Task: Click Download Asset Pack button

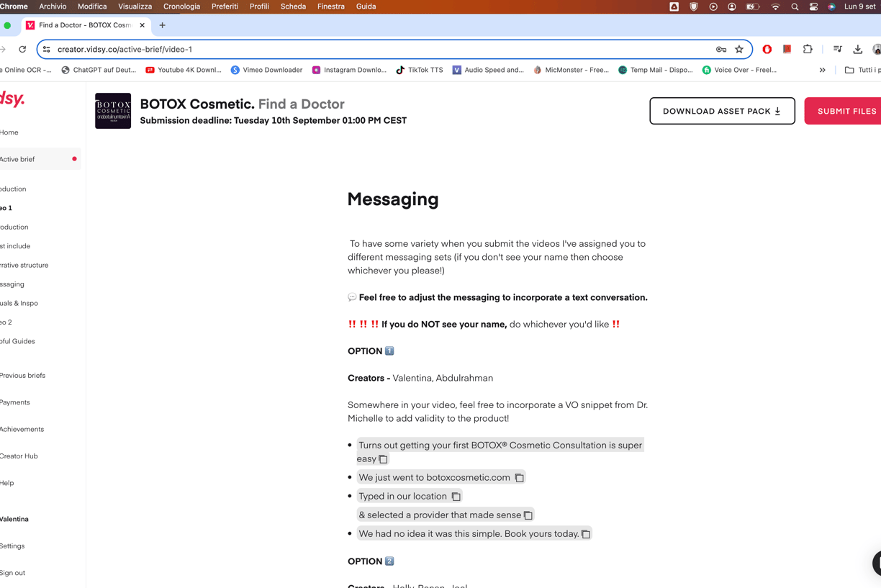Action: pos(722,111)
